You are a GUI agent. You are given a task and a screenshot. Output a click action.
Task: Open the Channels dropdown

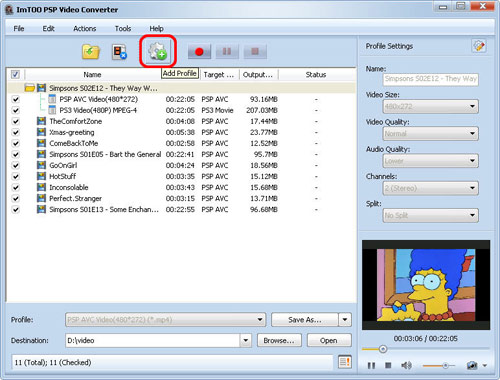(430, 188)
